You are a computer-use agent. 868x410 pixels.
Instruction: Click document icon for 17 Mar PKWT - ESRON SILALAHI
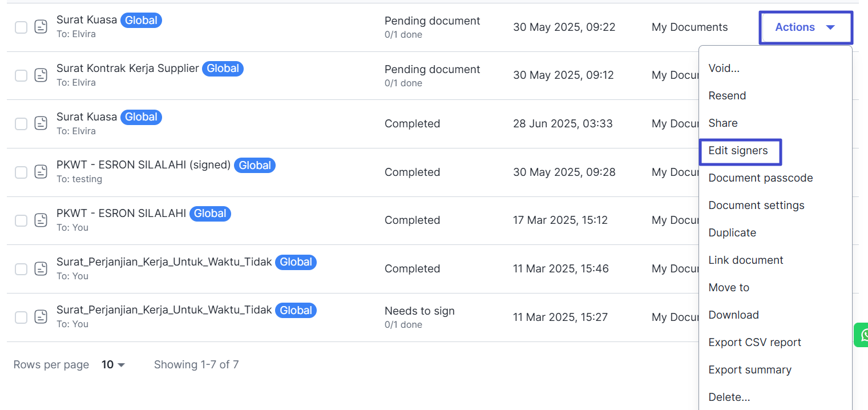(x=41, y=220)
